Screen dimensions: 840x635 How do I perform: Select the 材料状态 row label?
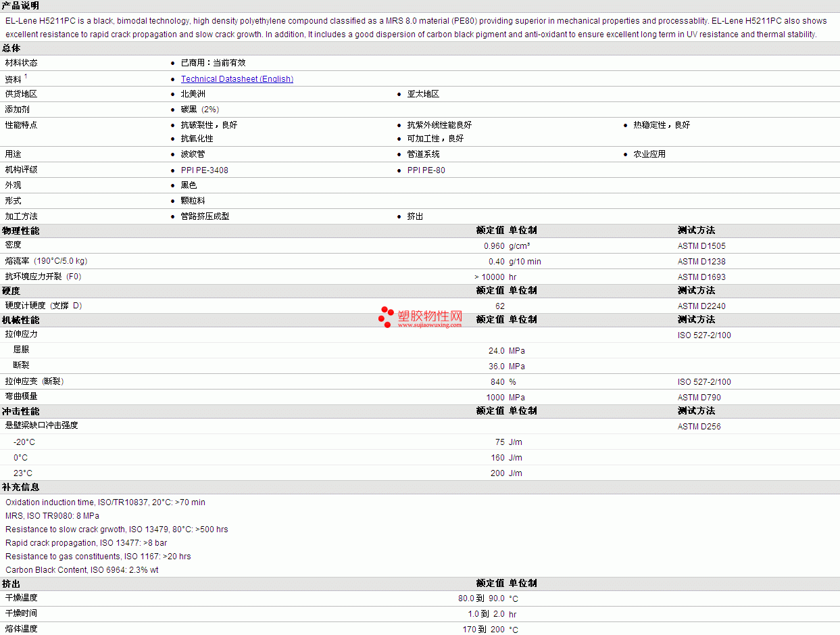(22, 63)
